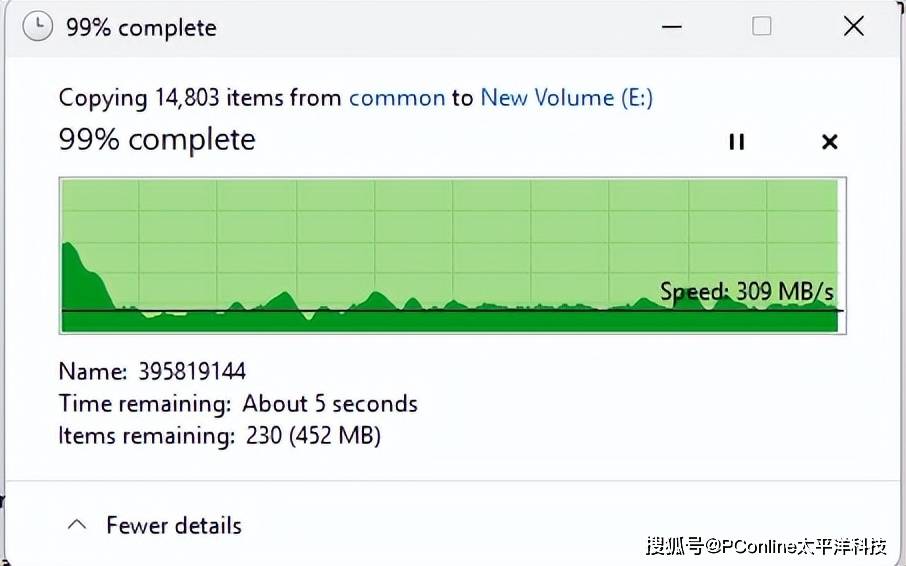Close the copy progress window

click(854, 26)
